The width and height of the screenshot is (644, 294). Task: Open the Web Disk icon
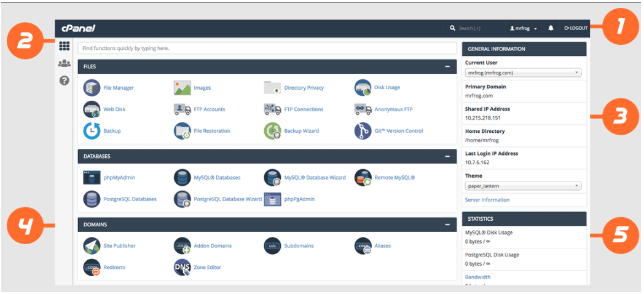[92, 109]
